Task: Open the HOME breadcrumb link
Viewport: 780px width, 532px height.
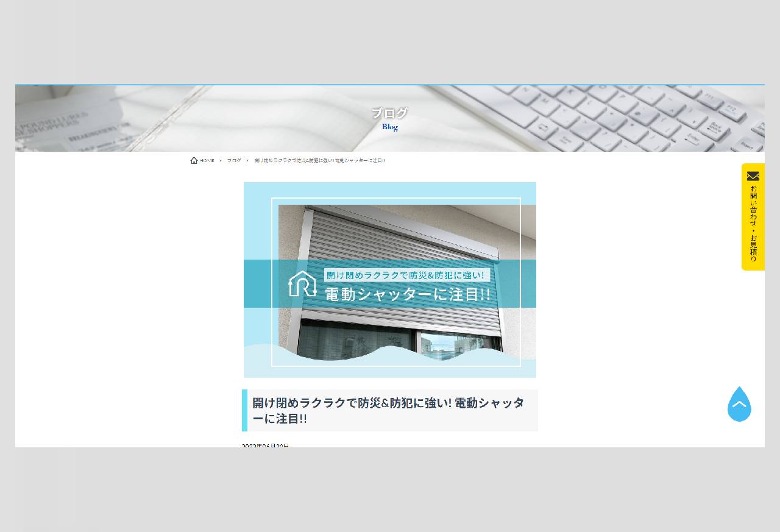Action: [x=207, y=161]
